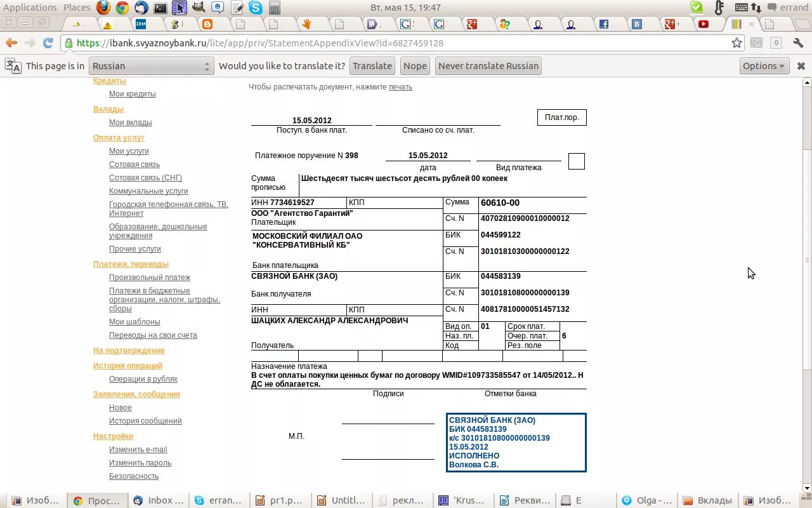The width and height of the screenshot is (812, 508).
Task: Switch to the IBM browser tab
Action: [141, 24]
